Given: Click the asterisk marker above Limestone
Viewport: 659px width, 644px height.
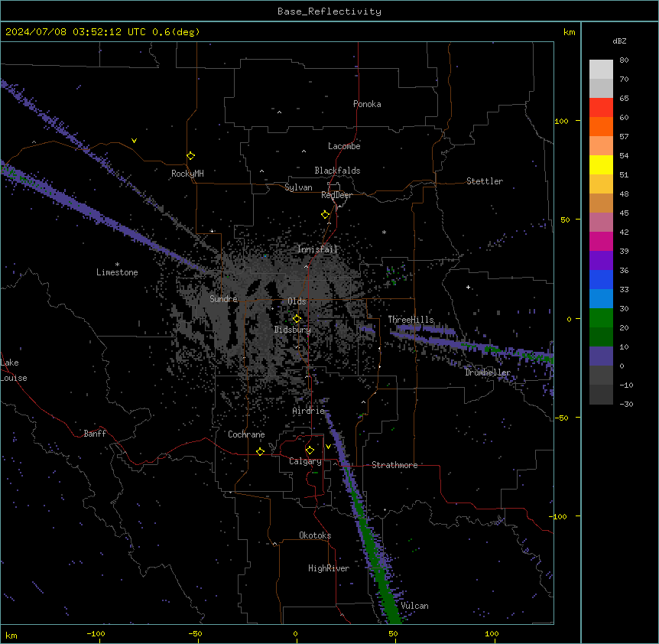Looking at the screenshot, I should [117, 265].
